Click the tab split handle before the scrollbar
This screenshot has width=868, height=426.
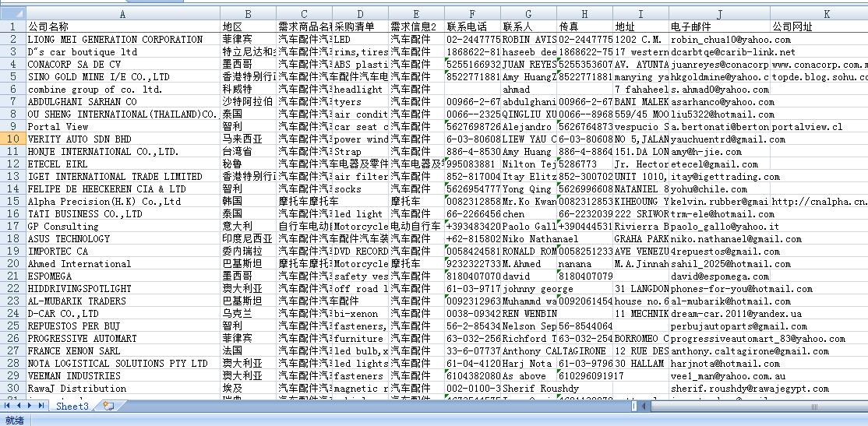pyautogui.click(x=635, y=406)
